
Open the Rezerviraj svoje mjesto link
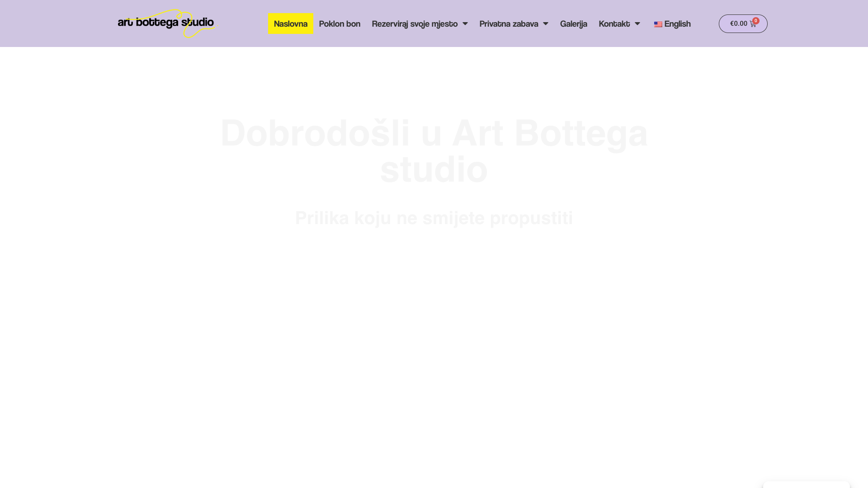tap(415, 23)
